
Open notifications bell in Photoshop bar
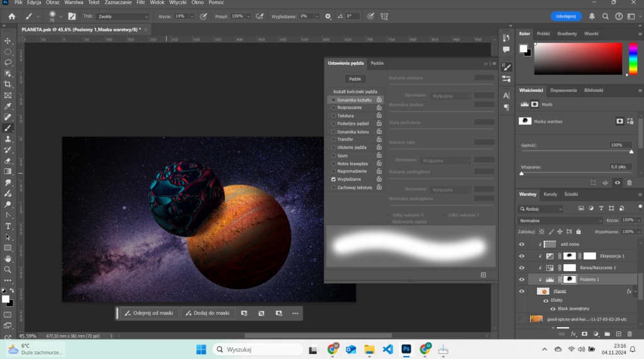[592, 16]
